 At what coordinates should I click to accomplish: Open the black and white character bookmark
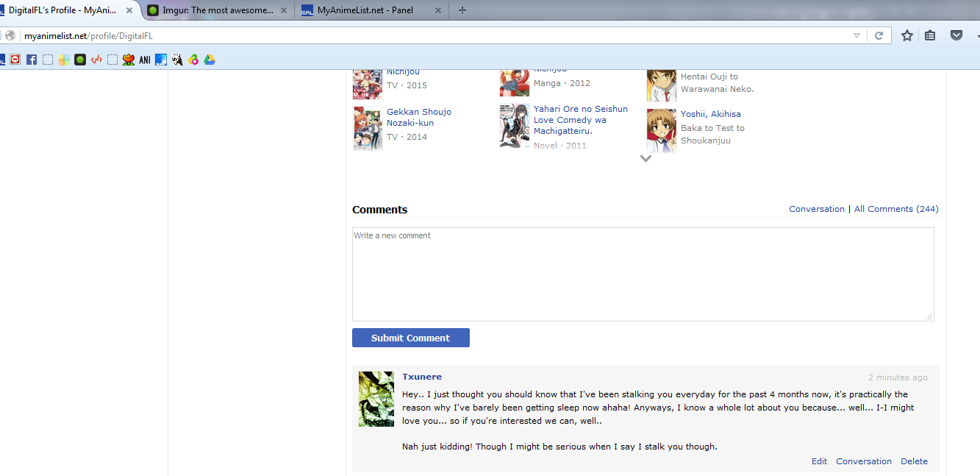point(177,60)
